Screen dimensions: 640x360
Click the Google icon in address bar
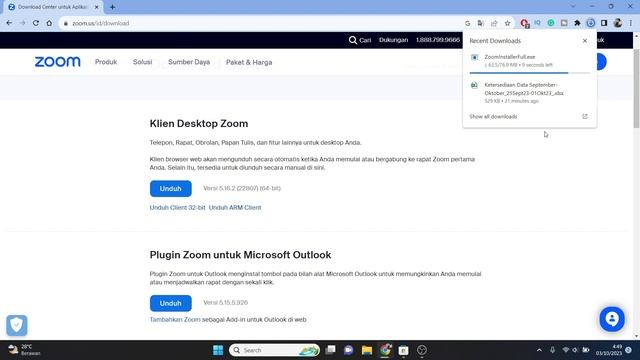point(467,23)
